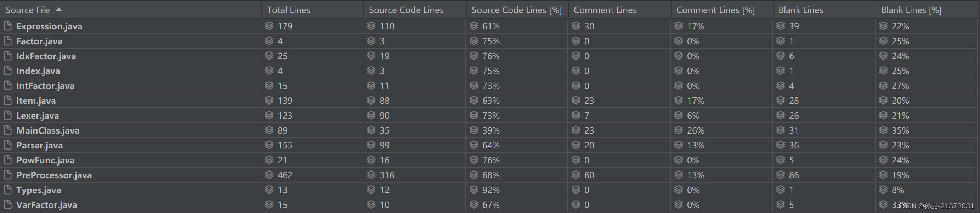
Task: Select the PowFunc.java file entry
Action: point(45,160)
